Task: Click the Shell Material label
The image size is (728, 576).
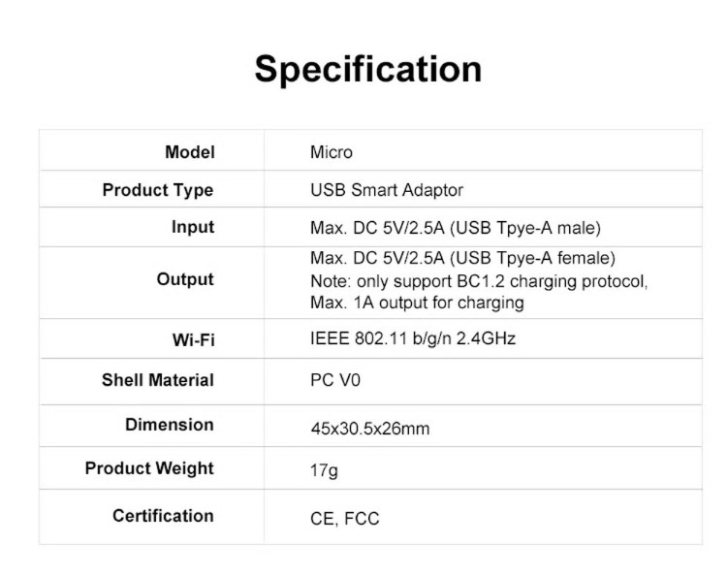Action: click(x=157, y=380)
